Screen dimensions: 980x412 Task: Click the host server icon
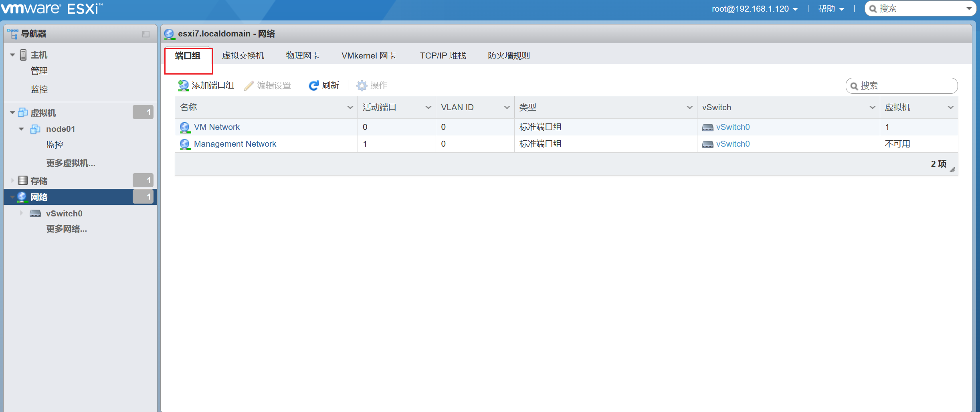[23, 55]
